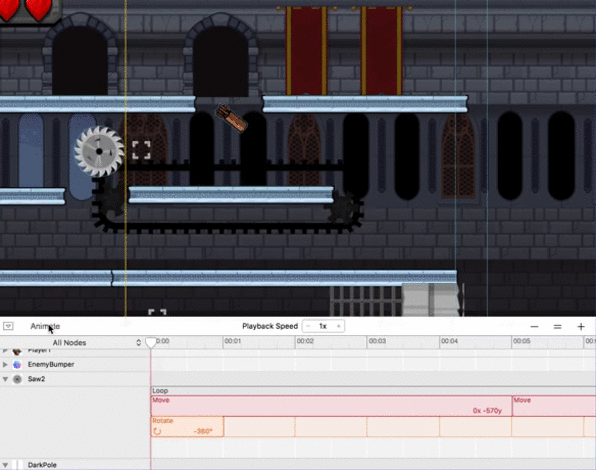This screenshot has height=470, width=596.
Task: Select the Saw2 timeline row label
Action: coord(36,379)
